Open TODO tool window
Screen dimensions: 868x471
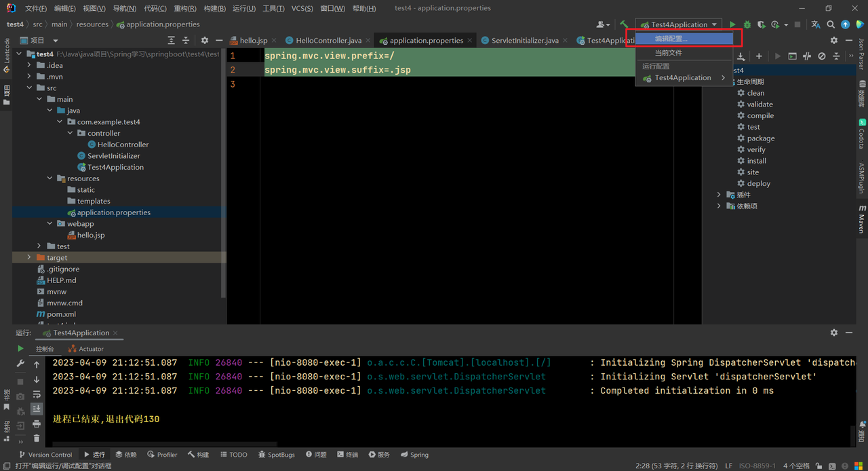233,455
